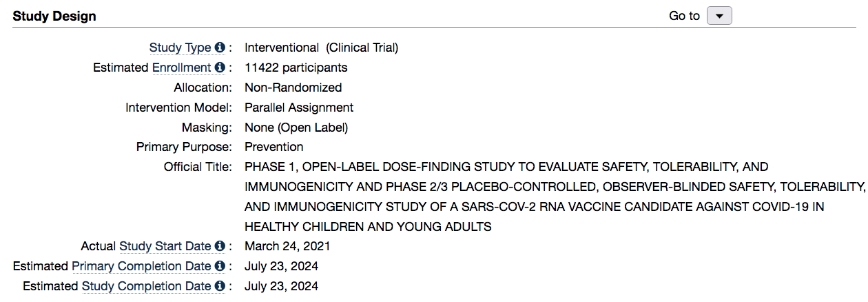The height and width of the screenshot is (302, 868).
Task: Open the Enrollment glossary link
Action: click(182, 68)
